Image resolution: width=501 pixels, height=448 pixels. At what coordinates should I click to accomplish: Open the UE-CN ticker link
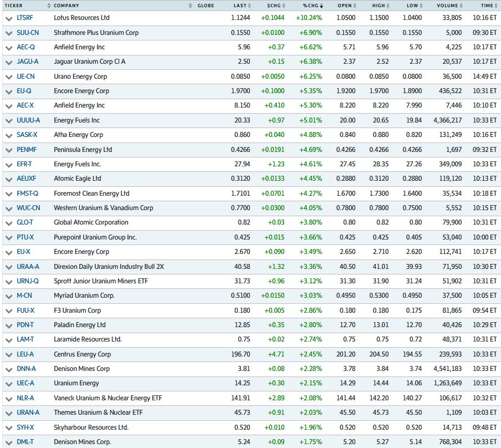click(25, 77)
